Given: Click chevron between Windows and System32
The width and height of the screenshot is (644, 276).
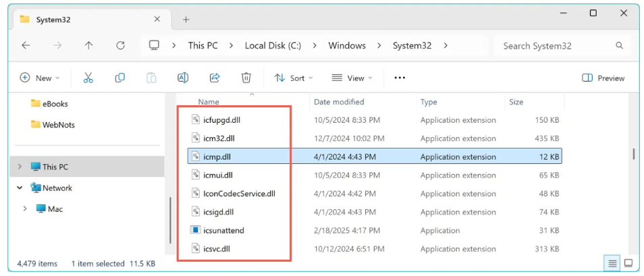Looking at the screenshot, I should [379, 46].
